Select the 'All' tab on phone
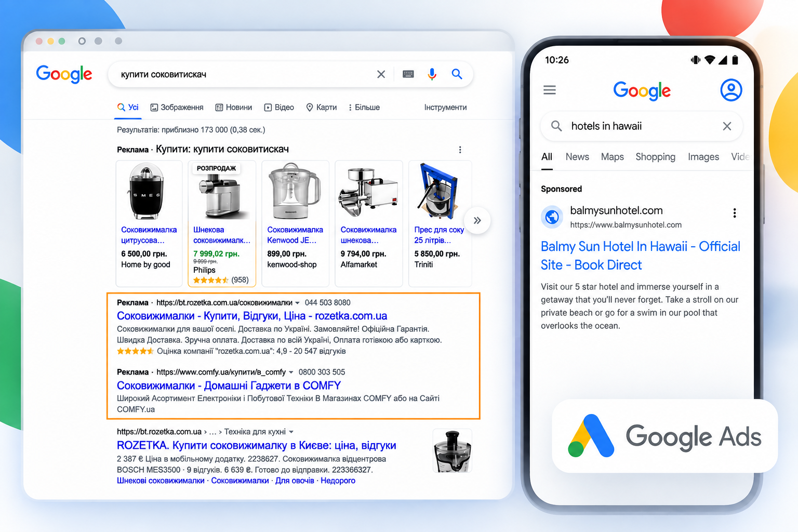 coord(547,157)
